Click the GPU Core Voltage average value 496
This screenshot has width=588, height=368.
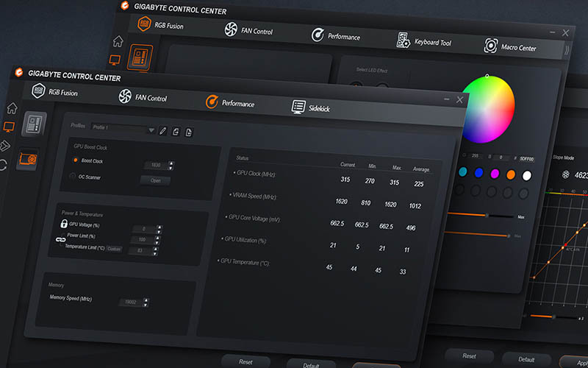[411, 227]
